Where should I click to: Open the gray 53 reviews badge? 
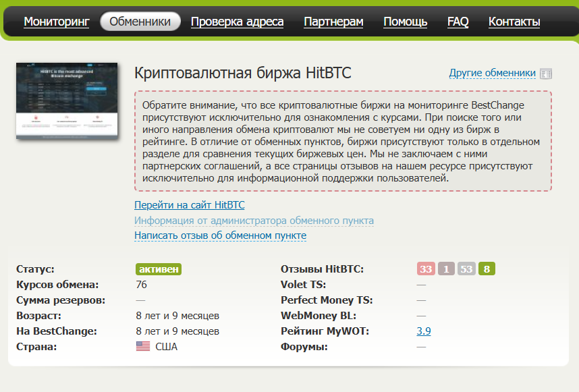(466, 269)
